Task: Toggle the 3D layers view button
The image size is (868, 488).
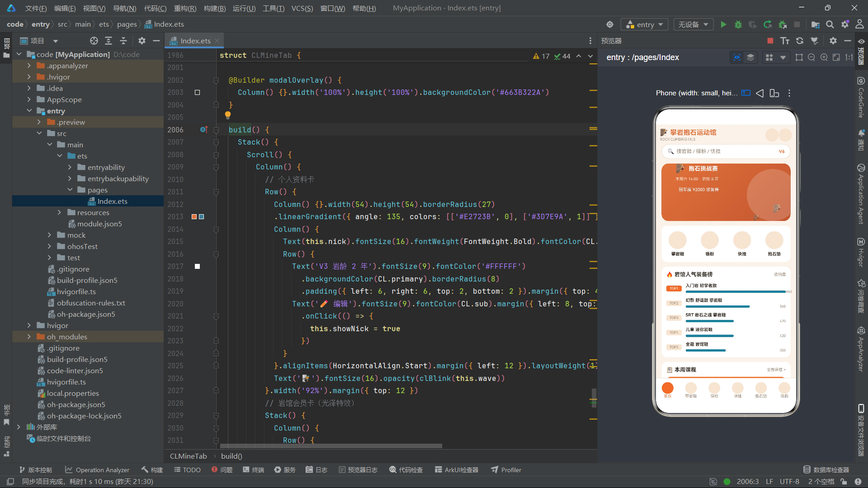Action: (750, 57)
